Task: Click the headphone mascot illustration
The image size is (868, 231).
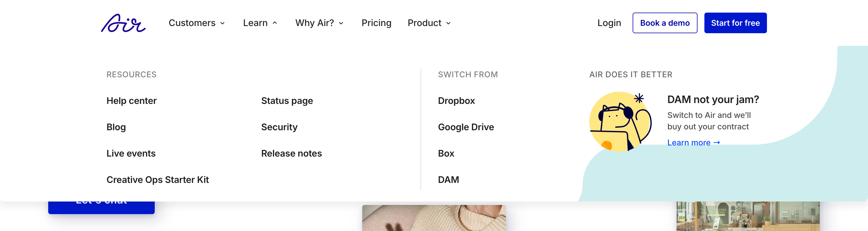Action: coord(620,122)
